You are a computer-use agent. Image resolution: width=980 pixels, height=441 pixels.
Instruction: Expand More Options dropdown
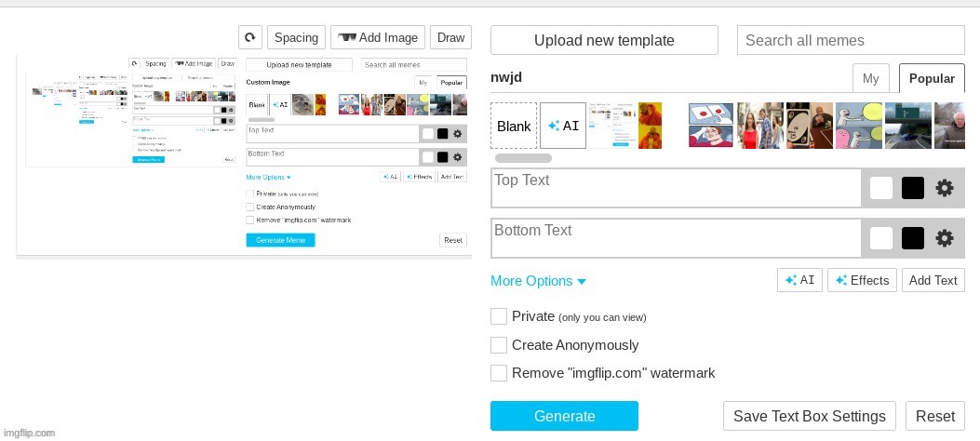click(x=538, y=281)
